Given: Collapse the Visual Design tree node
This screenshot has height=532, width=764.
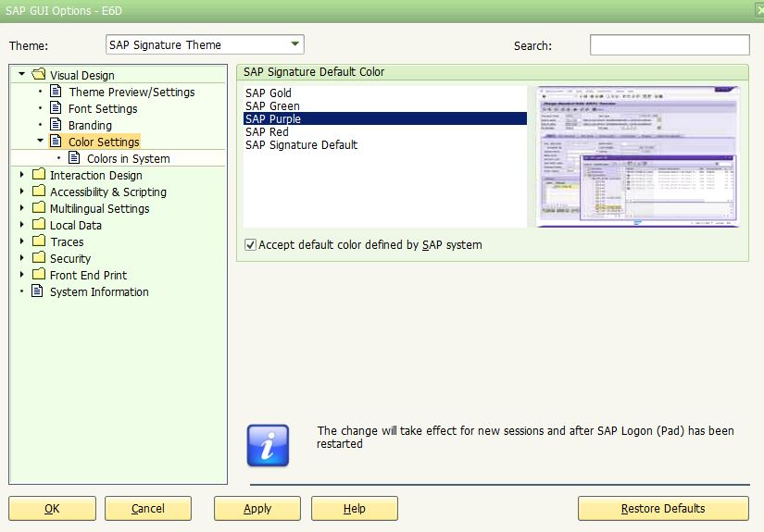Looking at the screenshot, I should [x=21, y=74].
